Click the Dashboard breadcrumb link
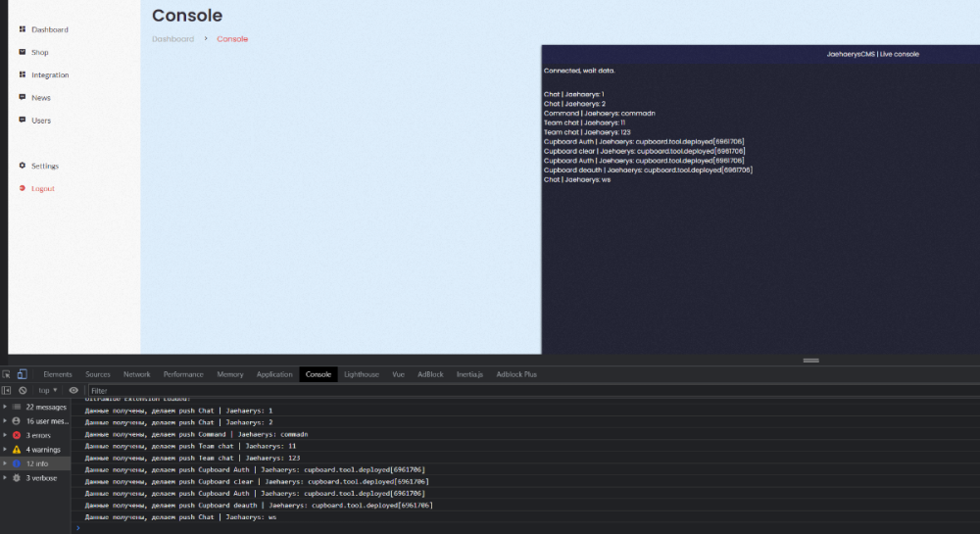 172,39
